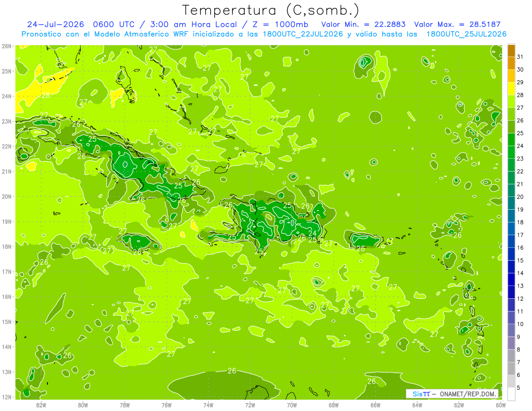Click the "ONAMET/REP.DOM." credit label

coord(468,394)
